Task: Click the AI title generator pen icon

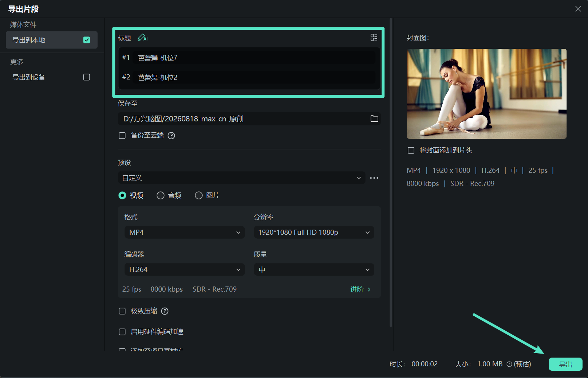Action: click(x=142, y=38)
